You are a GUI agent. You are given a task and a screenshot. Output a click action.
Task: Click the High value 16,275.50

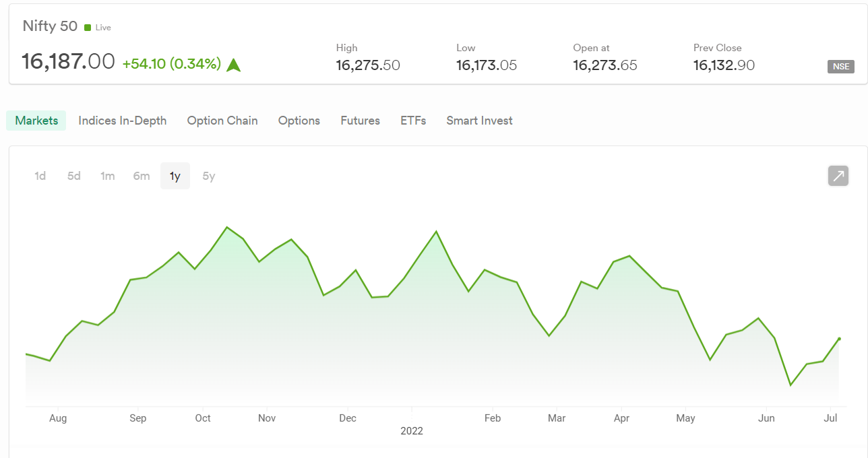[368, 65]
